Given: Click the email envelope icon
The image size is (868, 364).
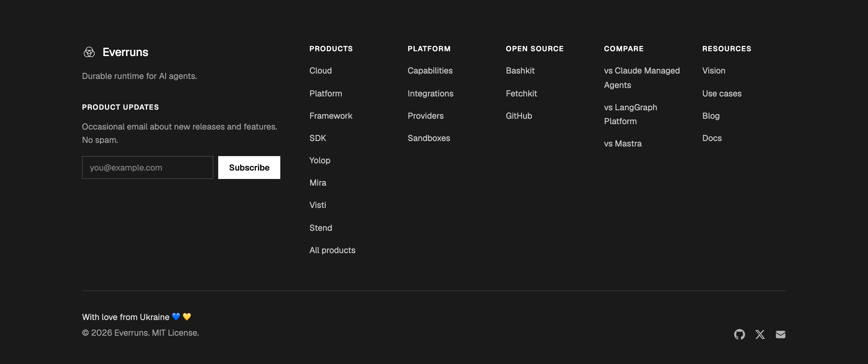Looking at the screenshot, I should pyautogui.click(x=780, y=334).
